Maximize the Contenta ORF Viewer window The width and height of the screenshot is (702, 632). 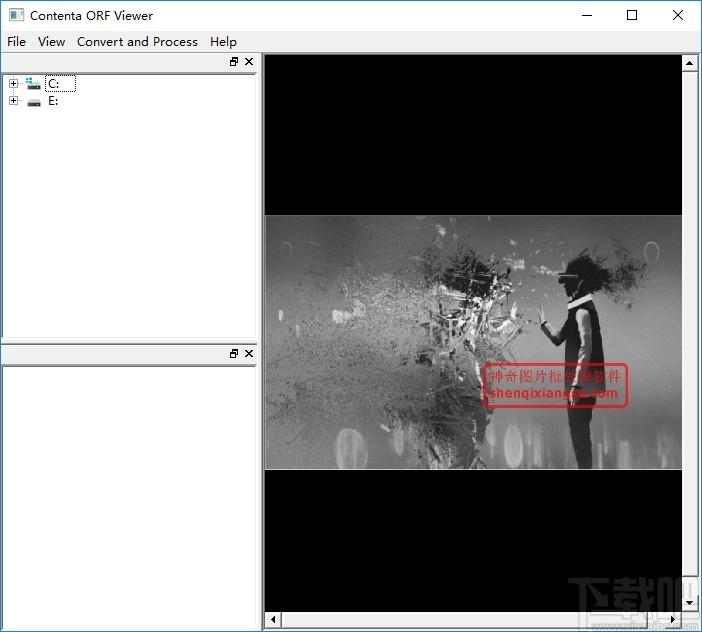click(632, 15)
